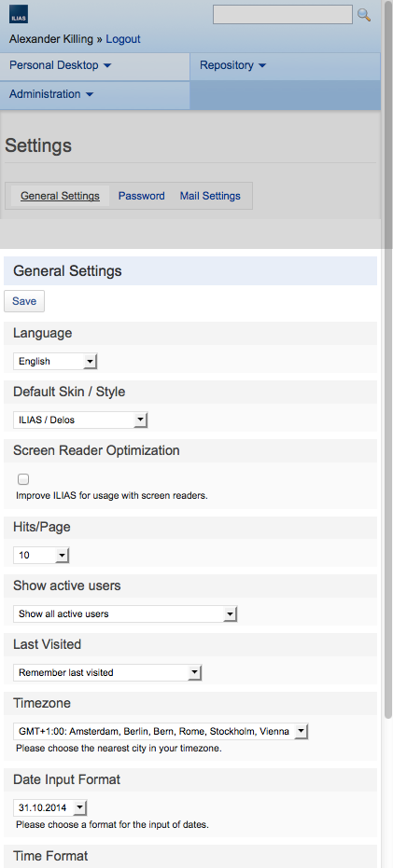Expand the Administration menu

tap(51, 94)
